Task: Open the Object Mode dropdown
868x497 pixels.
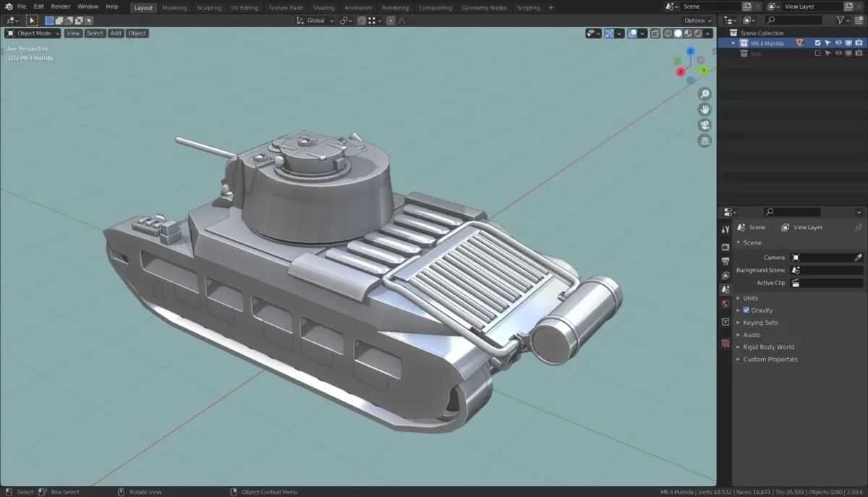Action: pyautogui.click(x=33, y=33)
